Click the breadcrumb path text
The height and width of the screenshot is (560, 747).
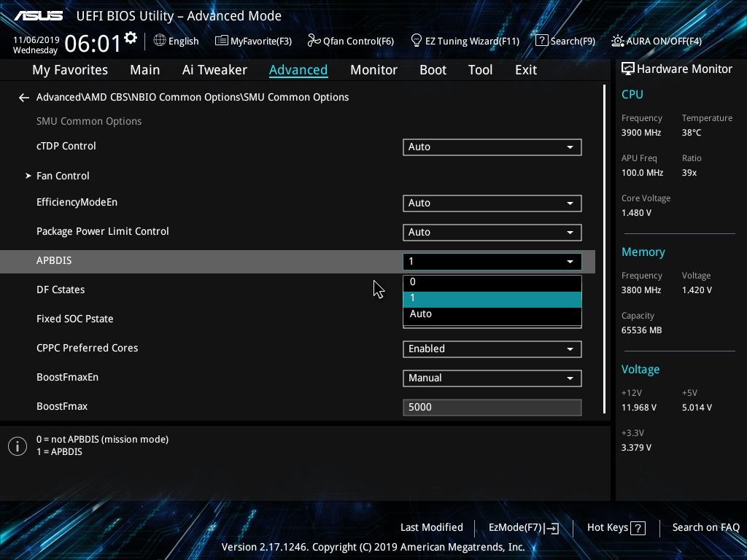tap(193, 97)
